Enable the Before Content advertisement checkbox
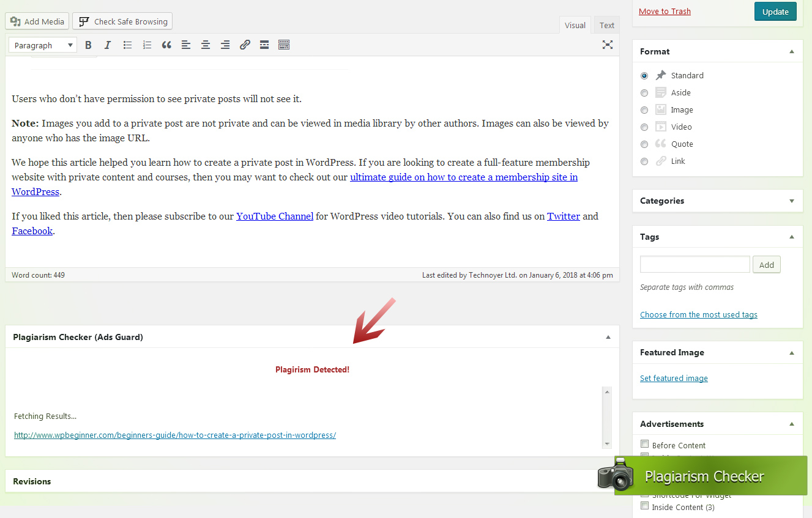This screenshot has height=518, width=812. pos(644,445)
